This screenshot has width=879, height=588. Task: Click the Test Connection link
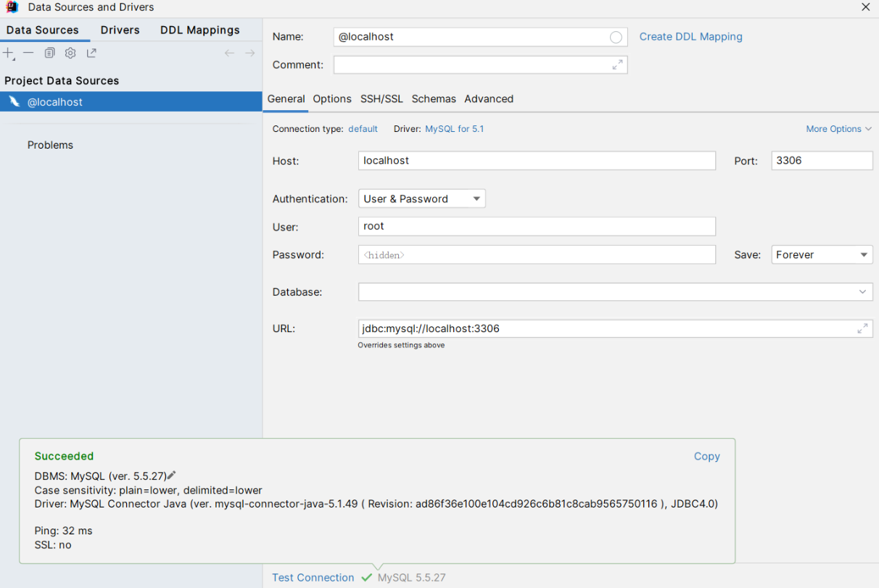313,578
